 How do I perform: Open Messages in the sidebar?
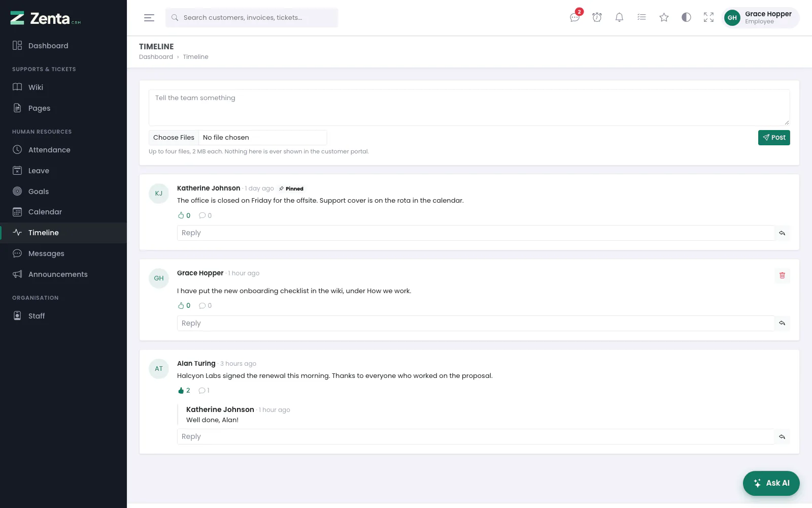[63, 253]
